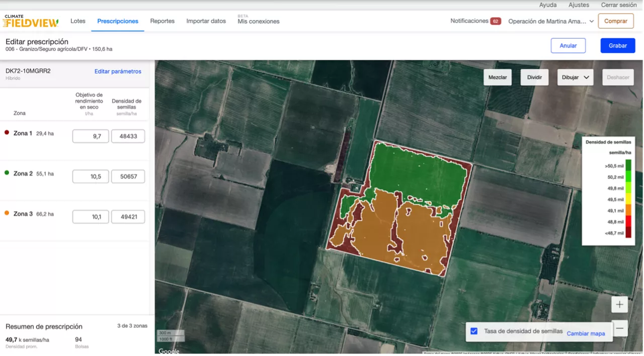Click the Zona 1 dark red dot
The image size is (644, 356).
(x=7, y=133)
